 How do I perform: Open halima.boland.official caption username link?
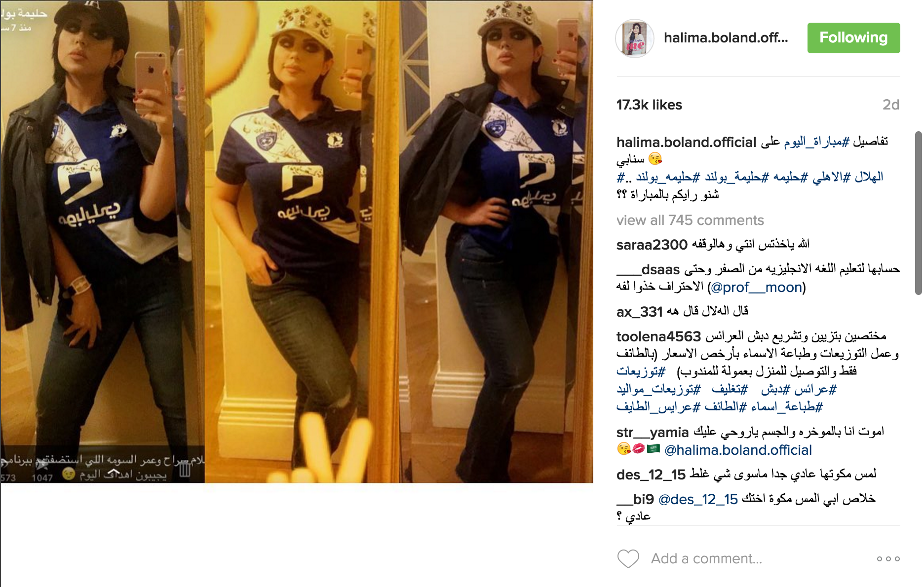tap(686, 143)
